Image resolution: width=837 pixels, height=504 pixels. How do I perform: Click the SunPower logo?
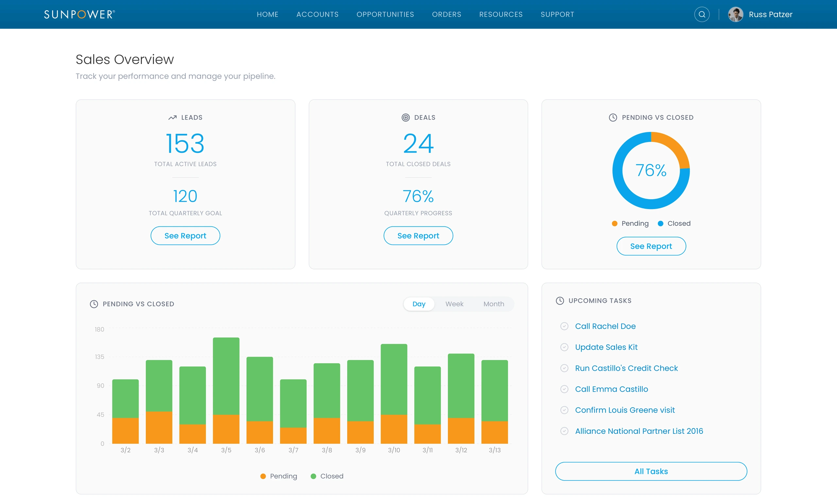pos(79,14)
